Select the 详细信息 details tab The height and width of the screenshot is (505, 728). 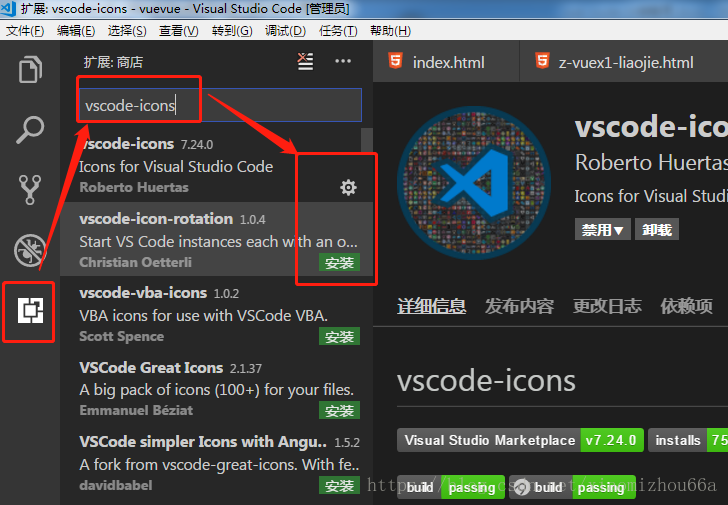point(432,306)
